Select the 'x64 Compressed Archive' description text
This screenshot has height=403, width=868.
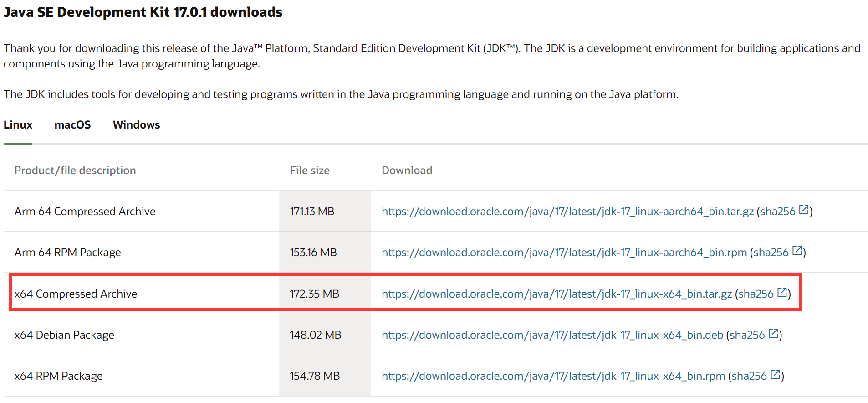pos(76,294)
